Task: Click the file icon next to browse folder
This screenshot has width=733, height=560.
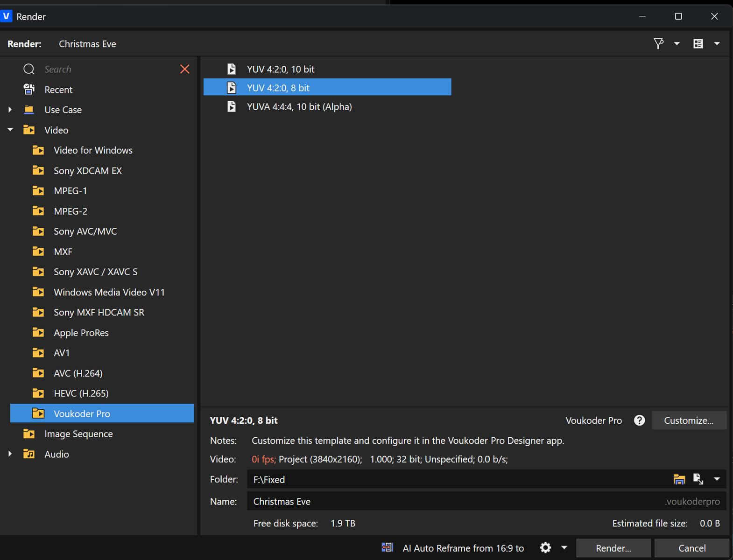Action: click(698, 479)
